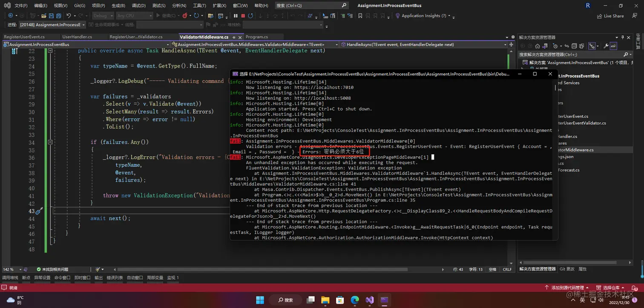
Task: Switch to the Git 更改 tab
Action: (x=566, y=269)
